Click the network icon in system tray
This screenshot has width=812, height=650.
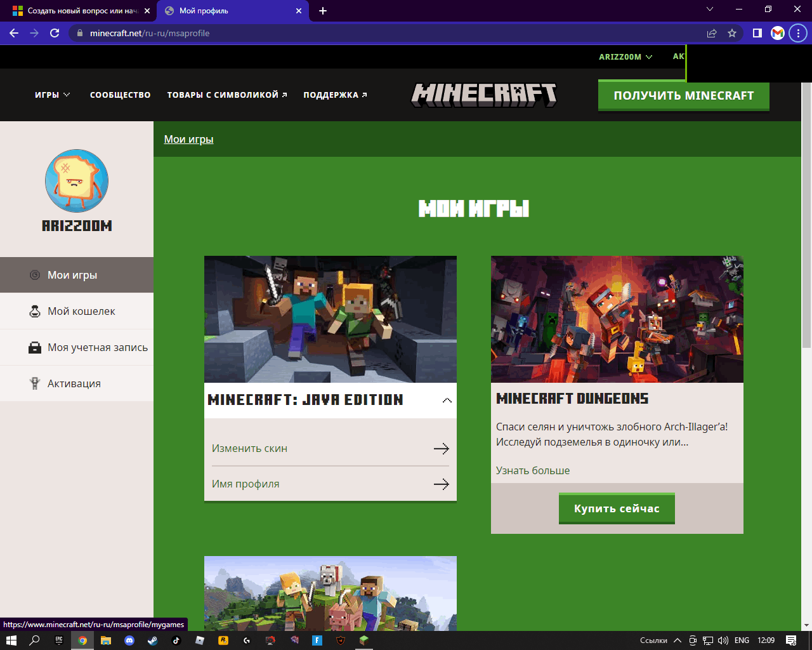coord(708,640)
